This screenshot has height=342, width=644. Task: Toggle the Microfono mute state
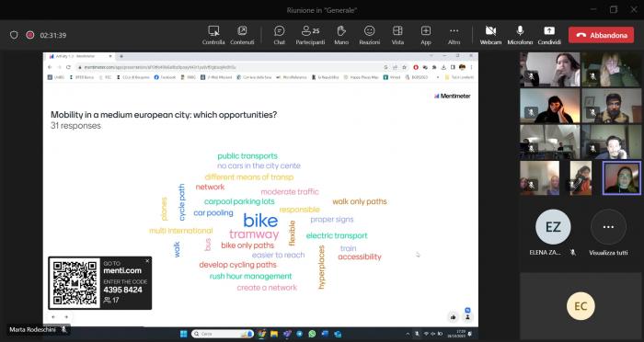(x=520, y=35)
